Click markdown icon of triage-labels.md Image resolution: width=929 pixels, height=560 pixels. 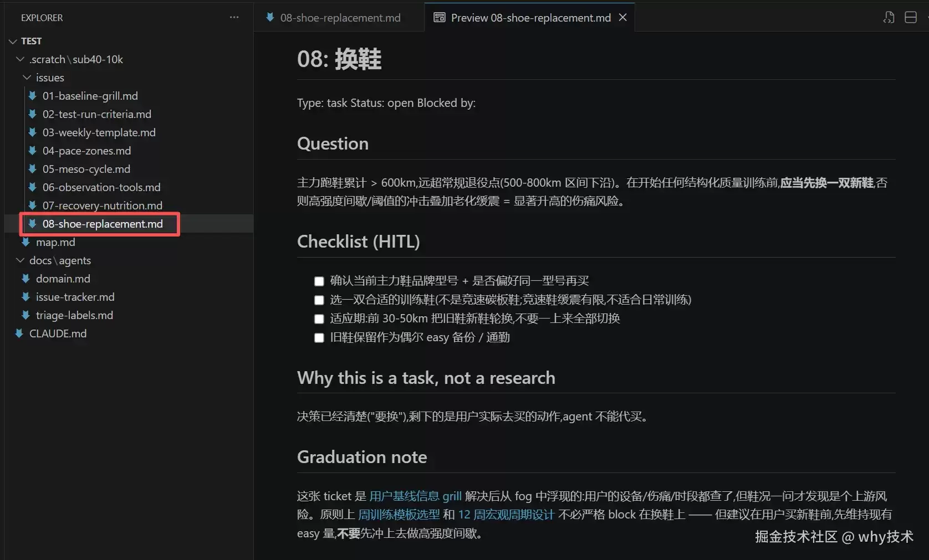[25, 315]
